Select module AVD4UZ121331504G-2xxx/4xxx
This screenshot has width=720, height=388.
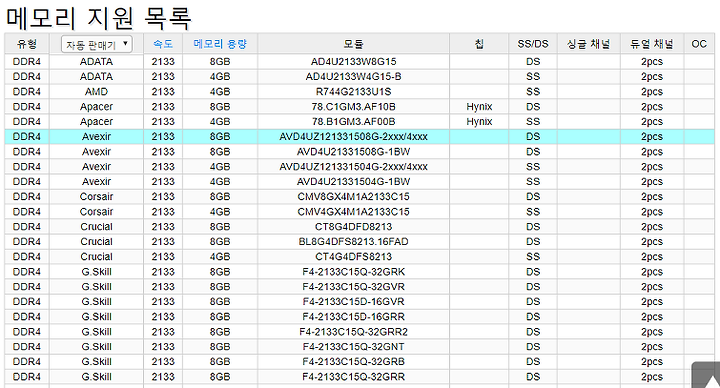click(353, 167)
